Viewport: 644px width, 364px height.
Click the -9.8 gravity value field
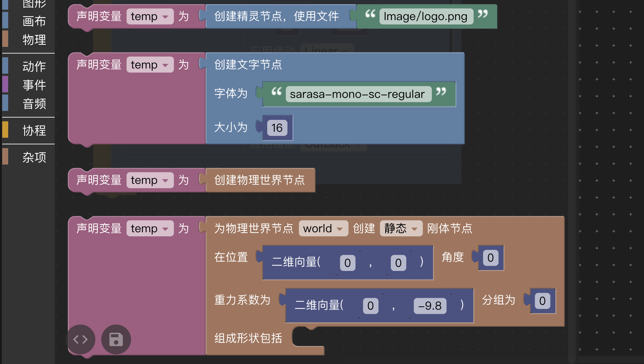(430, 306)
